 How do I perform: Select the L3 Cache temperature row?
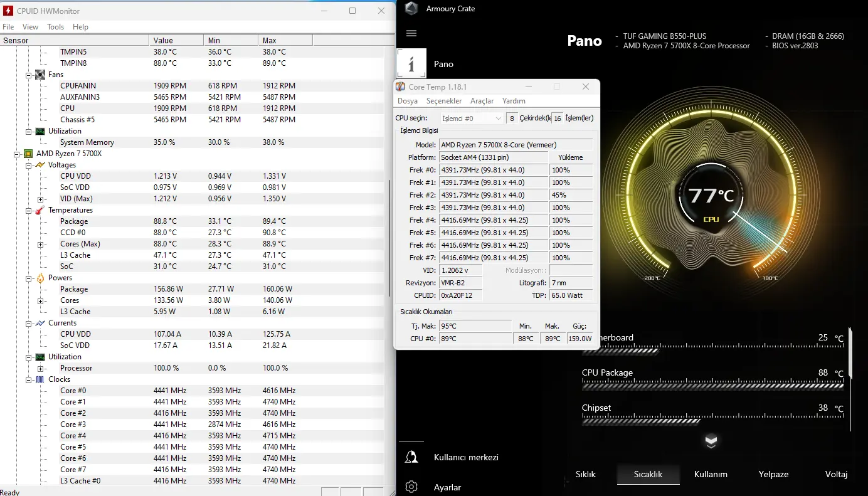coord(191,255)
